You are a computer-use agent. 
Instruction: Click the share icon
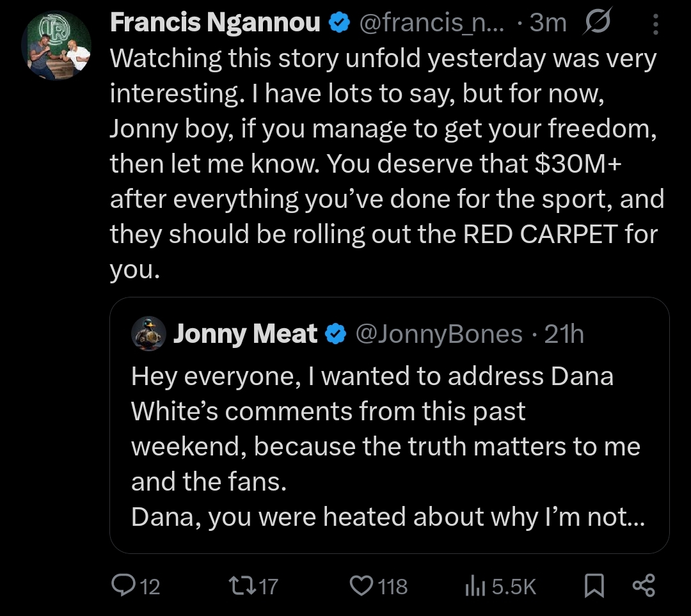tap(643, 585)
